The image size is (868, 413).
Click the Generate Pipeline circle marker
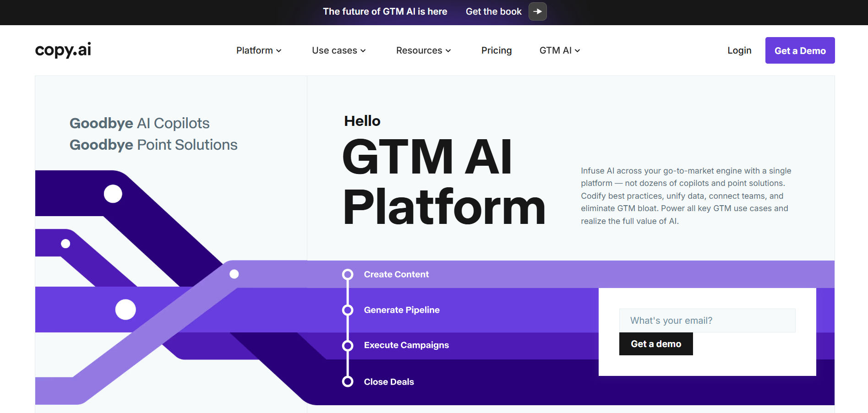348,310
